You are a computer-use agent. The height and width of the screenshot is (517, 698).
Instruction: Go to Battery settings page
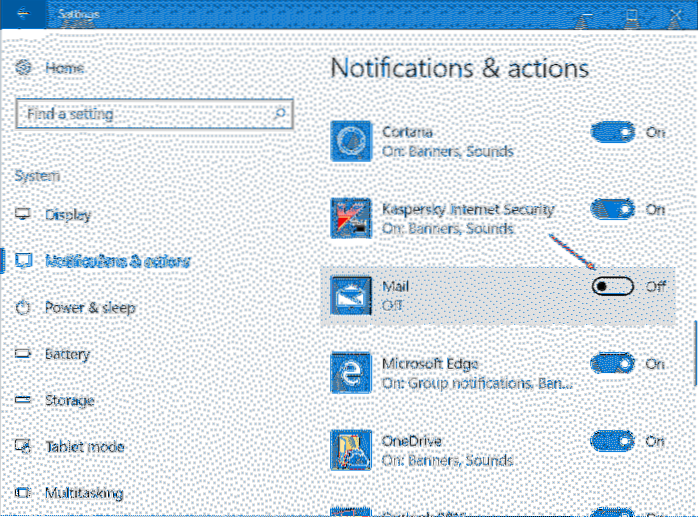coord(67,354)
